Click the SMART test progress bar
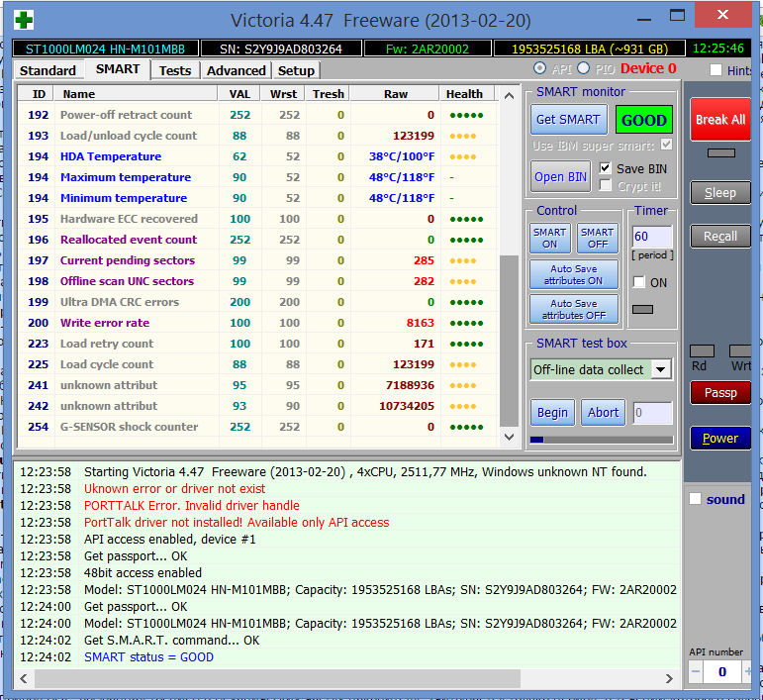 [x=602, y=440]
